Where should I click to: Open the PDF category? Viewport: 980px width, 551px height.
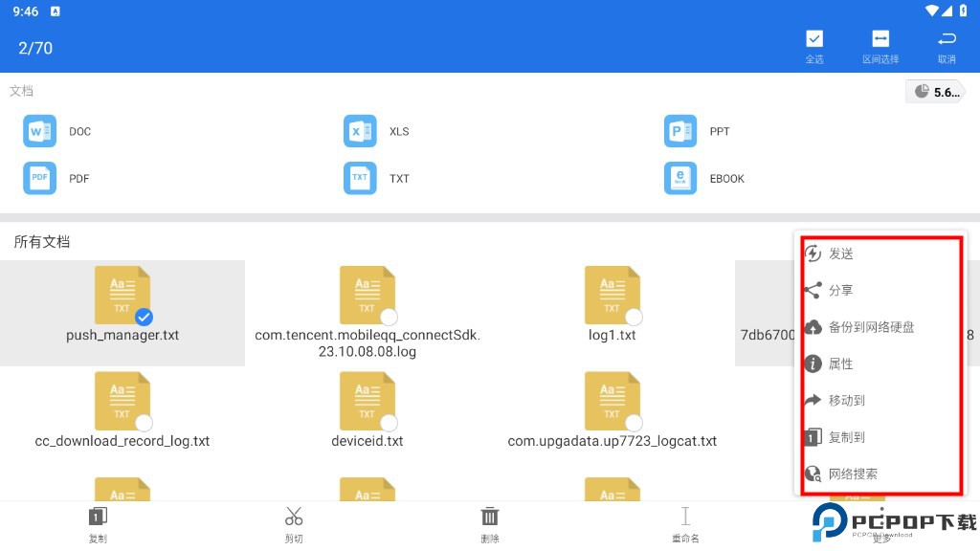click(x=39, y=178)
